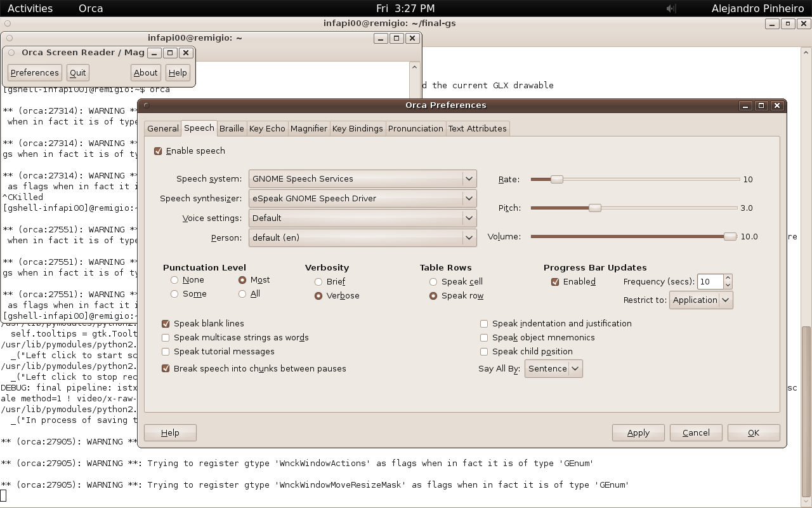Increase frequency with the spinner up arrow
The width and height of the screenshot is (812, 508).
point(728,277)
